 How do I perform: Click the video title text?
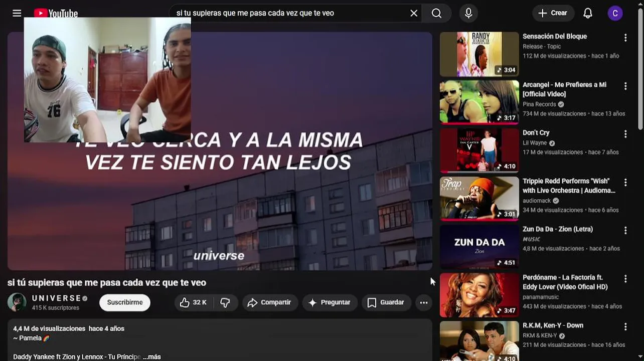(x=107, y=283)
